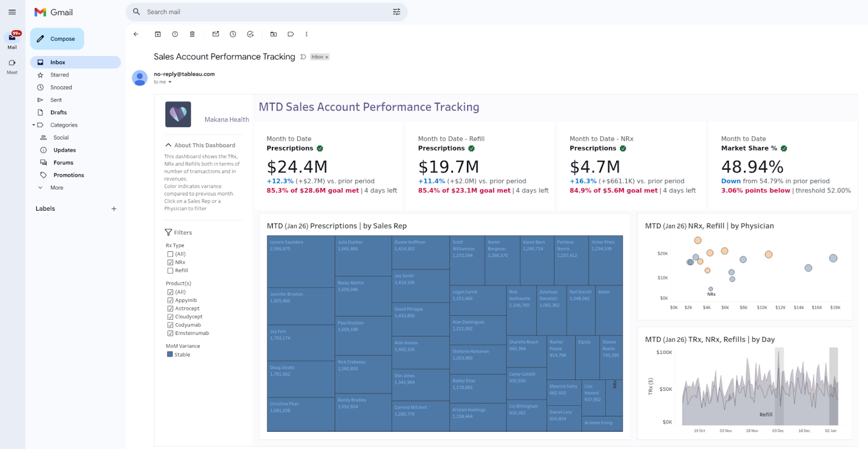Mark the email as unread
Viewport: 868px width, 449px height.
click(x=215, y=34)
